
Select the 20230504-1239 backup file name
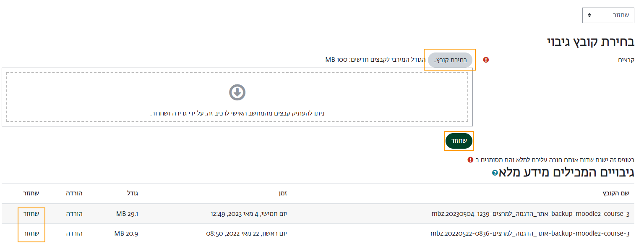click(530, 214)
